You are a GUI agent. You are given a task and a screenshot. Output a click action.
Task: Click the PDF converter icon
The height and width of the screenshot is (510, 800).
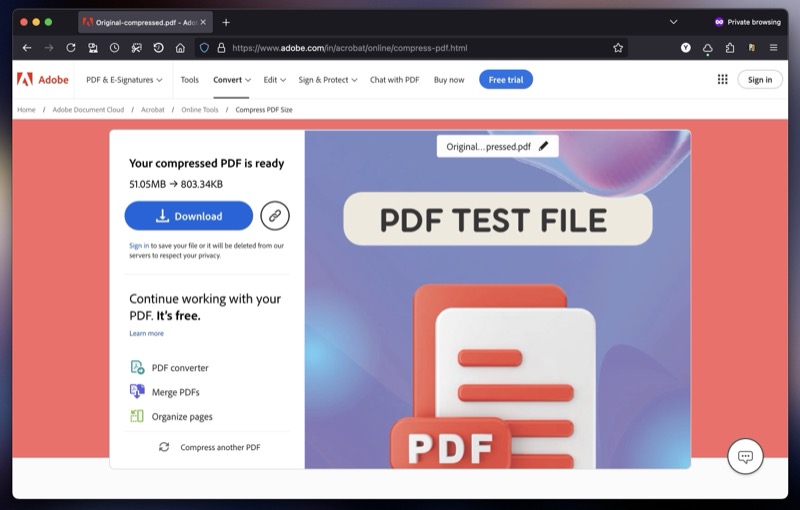(137, 367)
